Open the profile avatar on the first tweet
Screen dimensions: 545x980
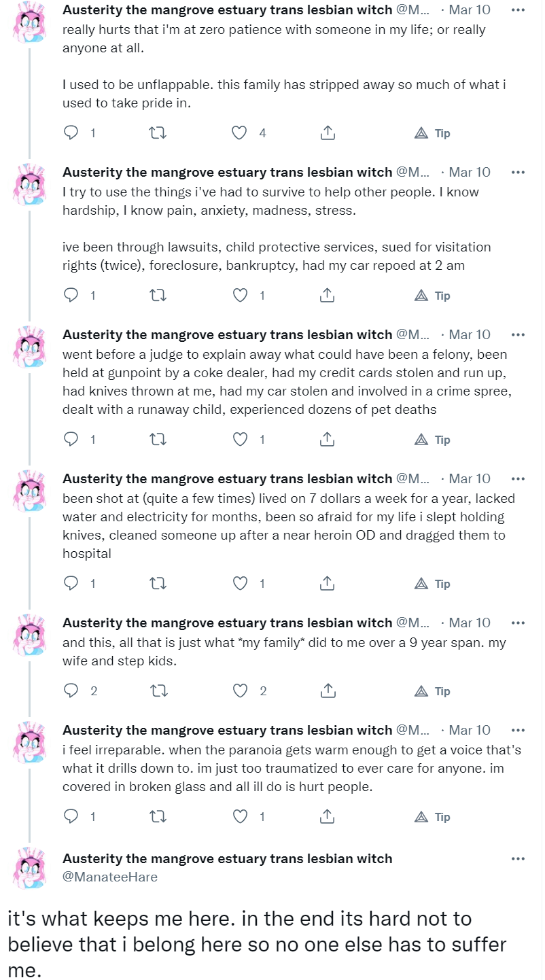pos(30,20)
